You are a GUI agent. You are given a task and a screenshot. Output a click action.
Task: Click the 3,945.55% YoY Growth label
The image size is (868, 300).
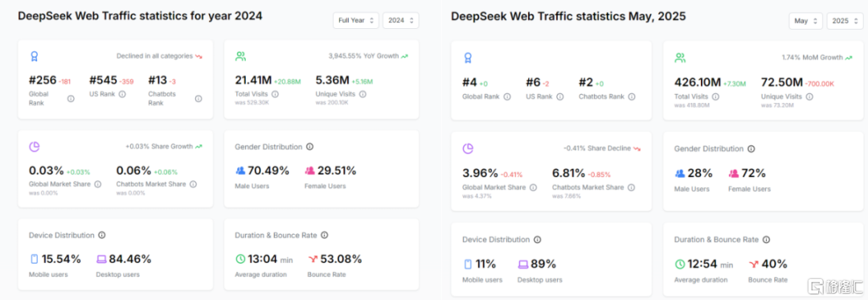click(363, 56)
